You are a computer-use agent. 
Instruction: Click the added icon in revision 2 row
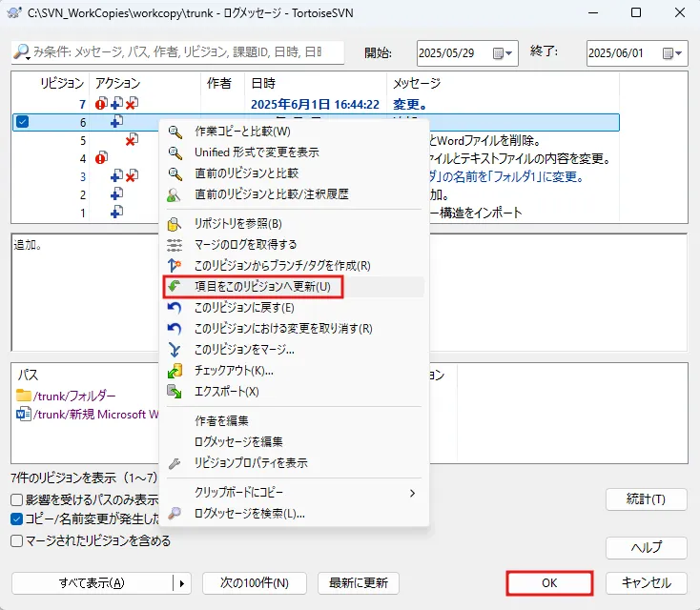tap(116, 194)
